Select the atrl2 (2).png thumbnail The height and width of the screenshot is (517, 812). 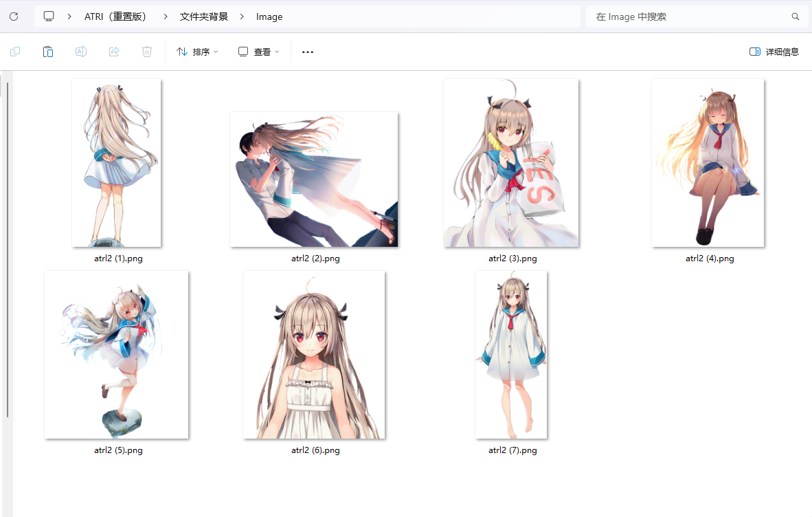pyautogui.click(x=314, y=180)
